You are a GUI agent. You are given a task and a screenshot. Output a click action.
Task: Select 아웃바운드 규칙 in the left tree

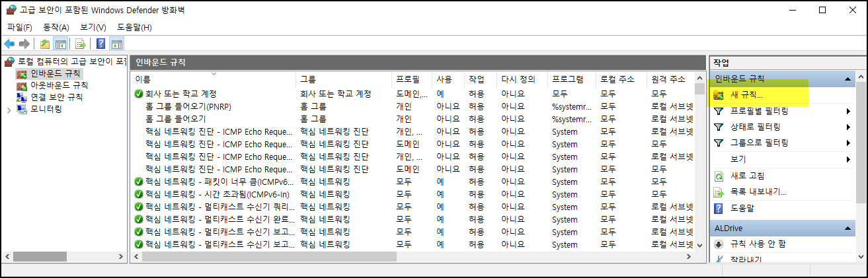click(52, 85)
